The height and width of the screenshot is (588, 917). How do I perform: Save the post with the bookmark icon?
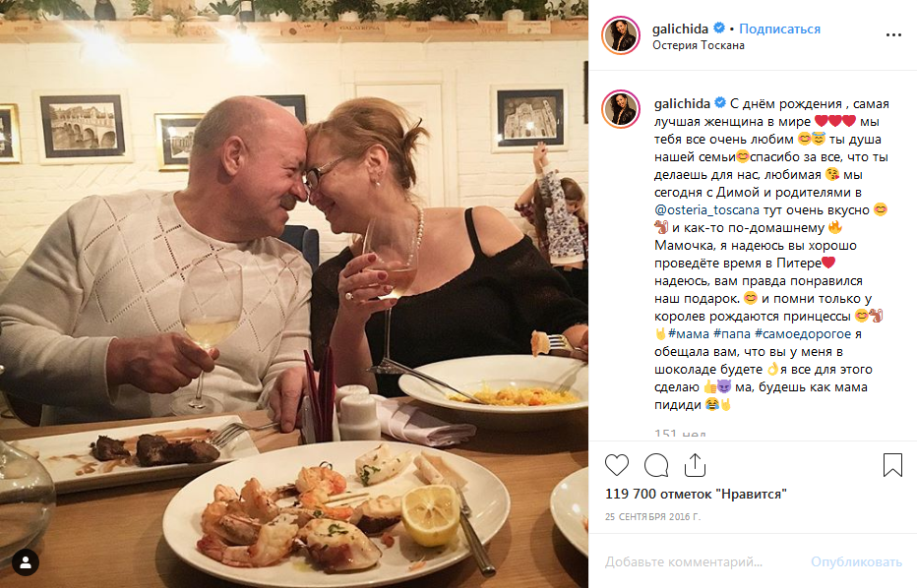tap(892, 464)
